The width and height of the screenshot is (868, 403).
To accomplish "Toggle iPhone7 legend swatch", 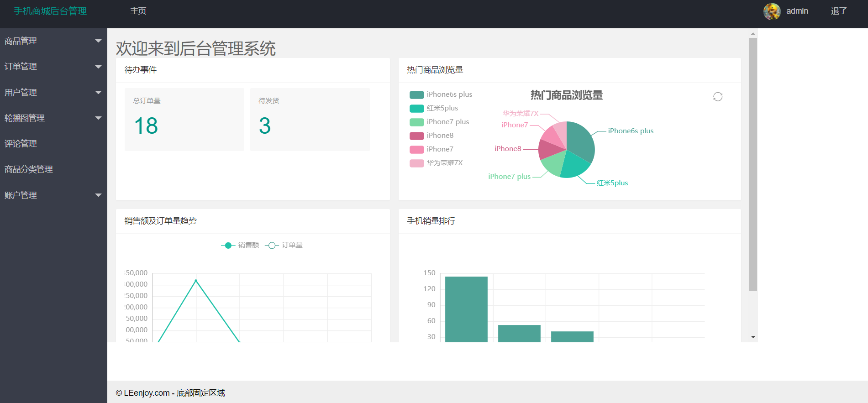I will (416, 150).
